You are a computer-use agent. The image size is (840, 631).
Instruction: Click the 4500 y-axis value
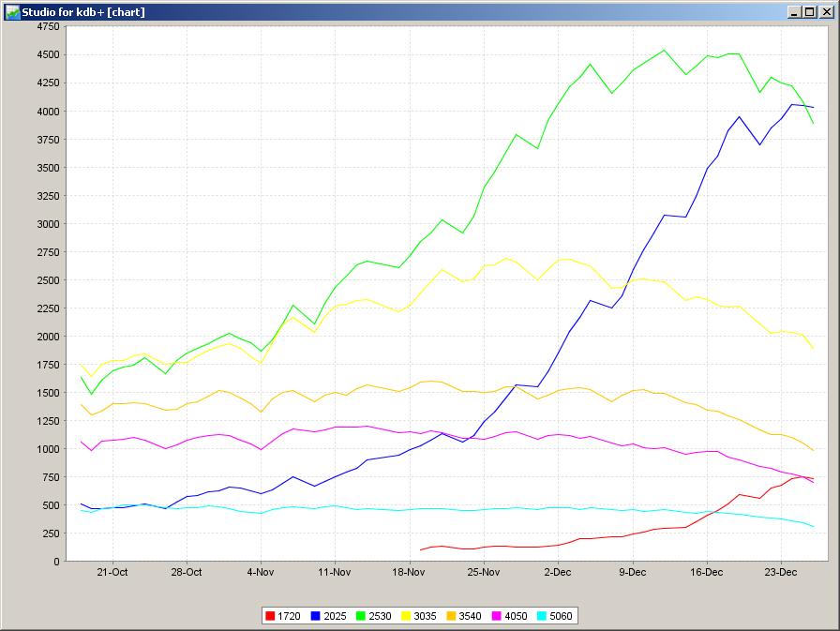[x=48, y=54]
